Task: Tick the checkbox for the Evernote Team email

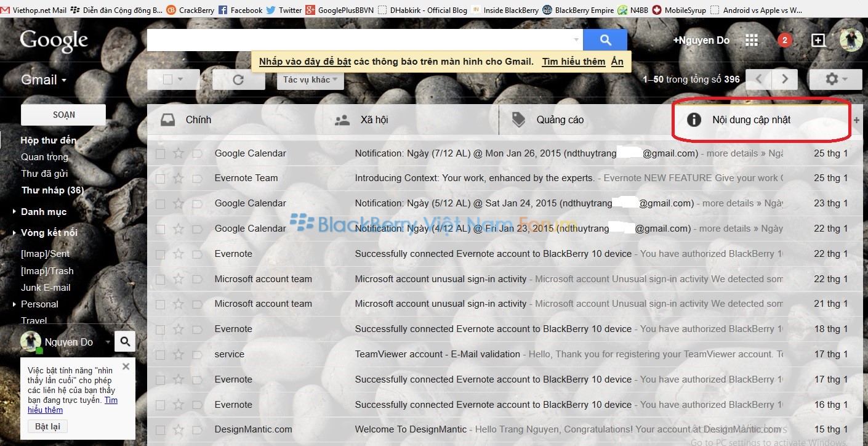Action: 160,179
